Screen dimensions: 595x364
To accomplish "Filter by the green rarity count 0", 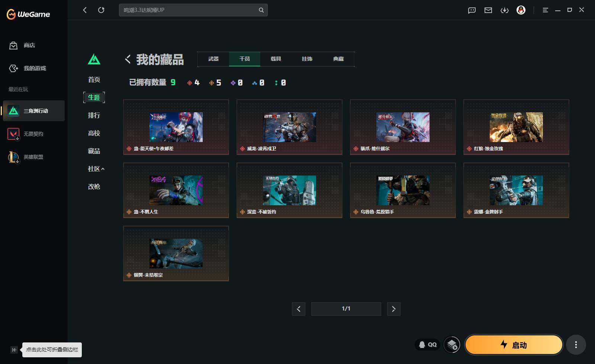I will pyautogui.click(x=280, y=83).
